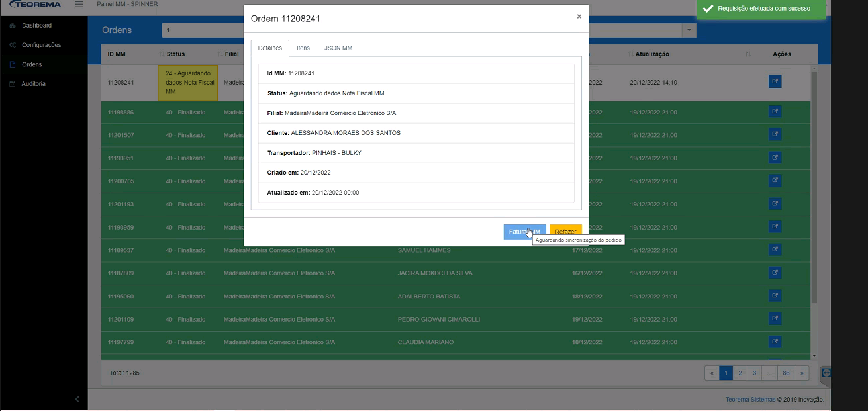The height and width of the screenshot is (411, 868).
Task: Open action icon for order 11193959
Action: coord(775,227)
